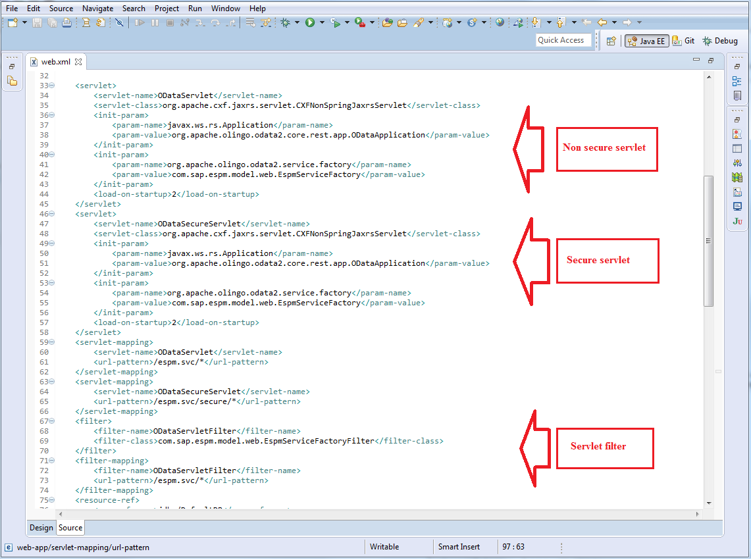The height and width of the screenshot is (560, 751).
Task: Switch to the Debug perspective
Action: coord(720,41)
